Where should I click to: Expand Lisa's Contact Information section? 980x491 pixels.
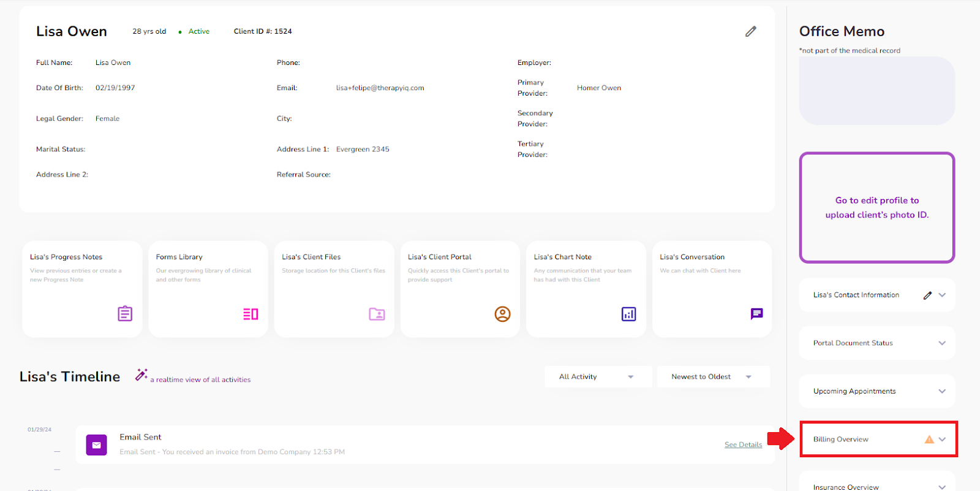[942, 295]
